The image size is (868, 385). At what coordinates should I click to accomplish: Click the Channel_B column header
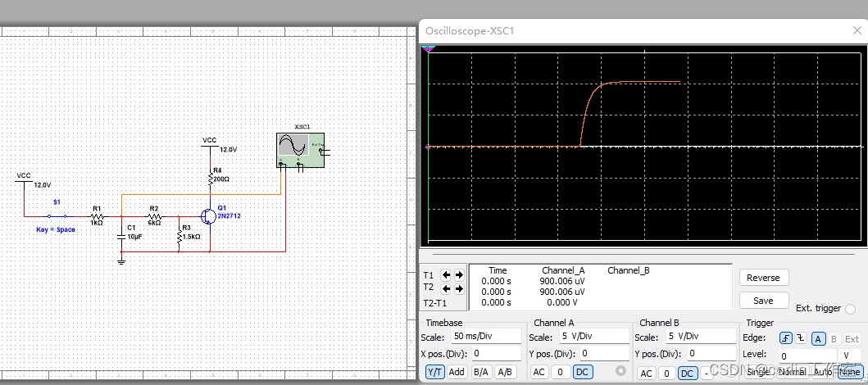(629, 270)
